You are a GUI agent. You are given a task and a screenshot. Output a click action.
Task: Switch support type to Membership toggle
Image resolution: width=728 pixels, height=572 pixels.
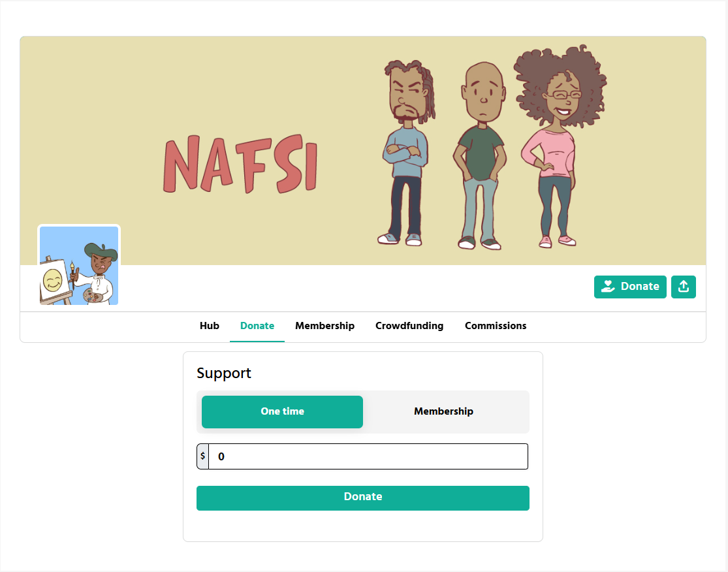[x=443, y=412]
